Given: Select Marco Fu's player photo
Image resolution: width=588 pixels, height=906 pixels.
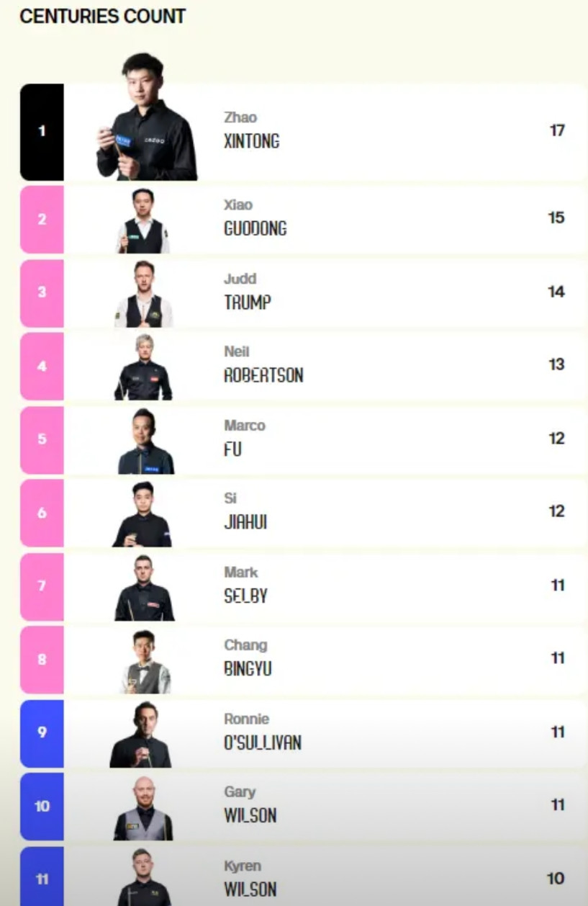Looking at the screenshot, I should 145,441.
